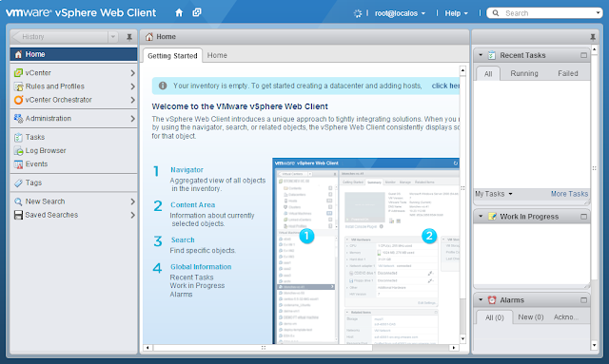Click the Events icon

point(18,164)
